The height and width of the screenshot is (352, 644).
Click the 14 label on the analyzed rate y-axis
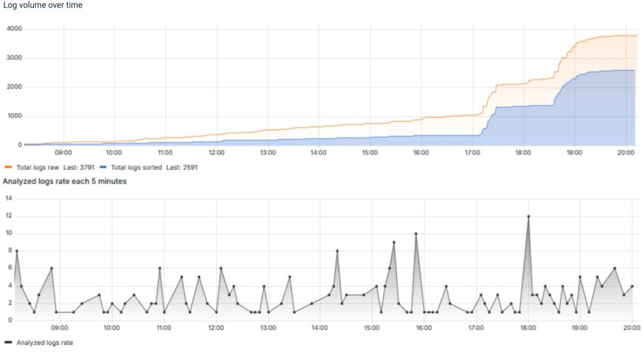pyautogui.click(x=8, y=199)
